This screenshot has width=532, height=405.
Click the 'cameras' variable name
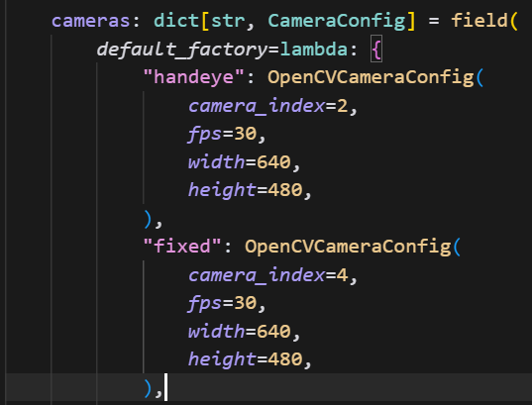tap(90, 21)
